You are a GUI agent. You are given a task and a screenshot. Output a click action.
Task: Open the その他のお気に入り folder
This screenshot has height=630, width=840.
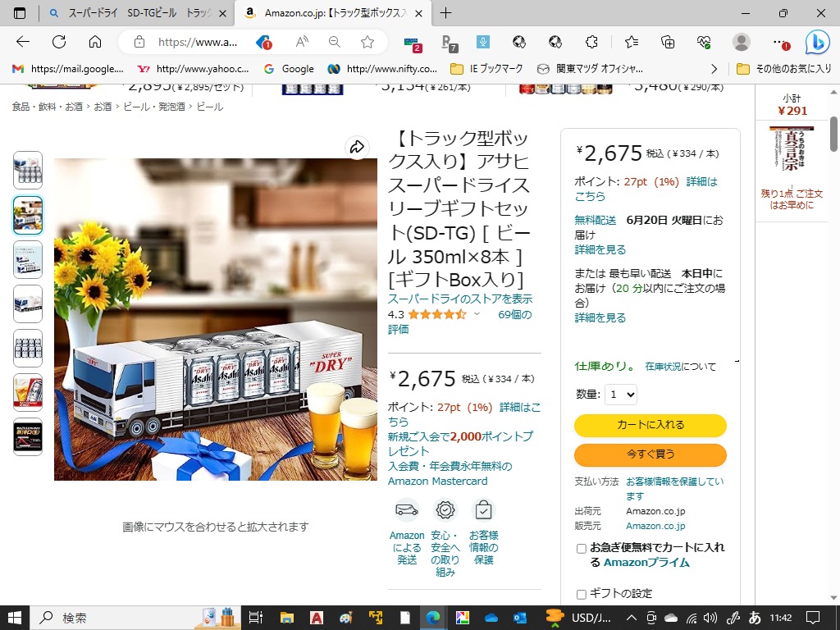[x=784, y=69]
